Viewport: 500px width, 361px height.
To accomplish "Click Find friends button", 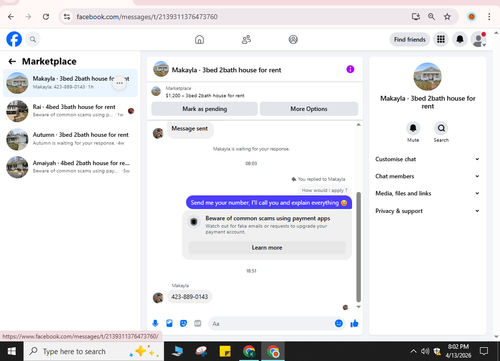I will click(410, 39).
